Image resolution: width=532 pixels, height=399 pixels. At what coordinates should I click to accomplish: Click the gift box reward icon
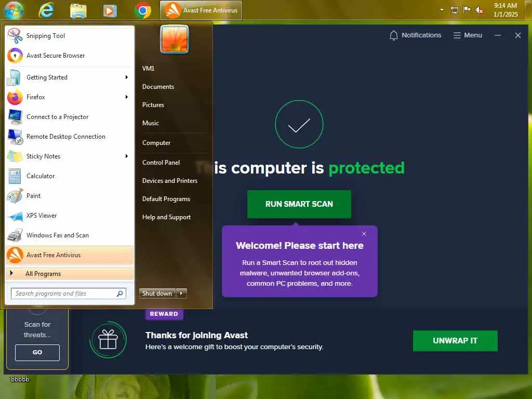(108, 340)
